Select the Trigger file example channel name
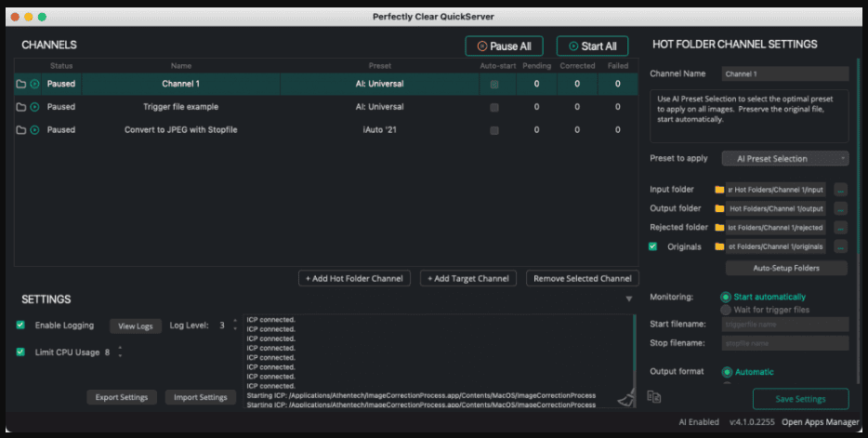 181,107
